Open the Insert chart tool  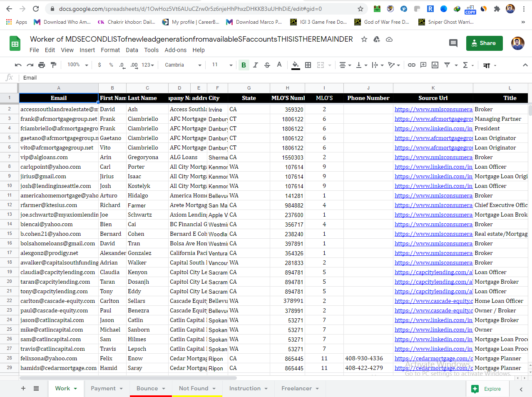[435, 65]
